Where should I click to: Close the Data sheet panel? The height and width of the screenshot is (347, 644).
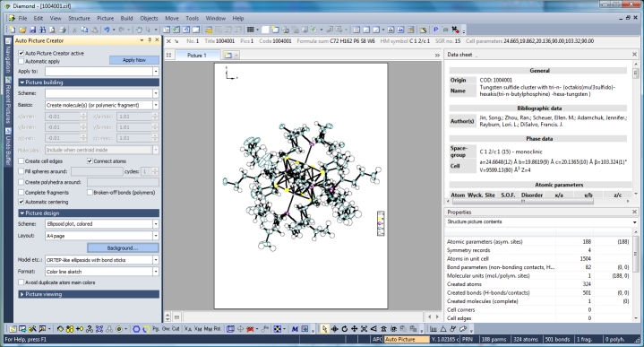point(635,55)
